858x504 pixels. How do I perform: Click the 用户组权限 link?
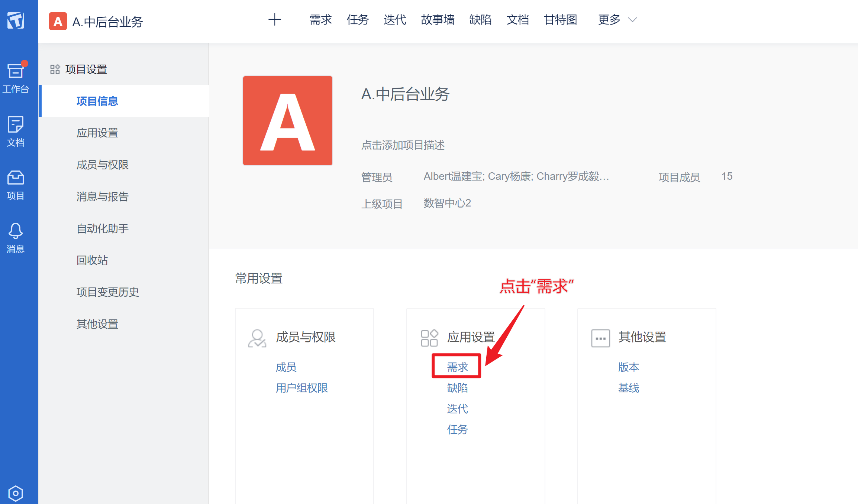click(301, 388)
